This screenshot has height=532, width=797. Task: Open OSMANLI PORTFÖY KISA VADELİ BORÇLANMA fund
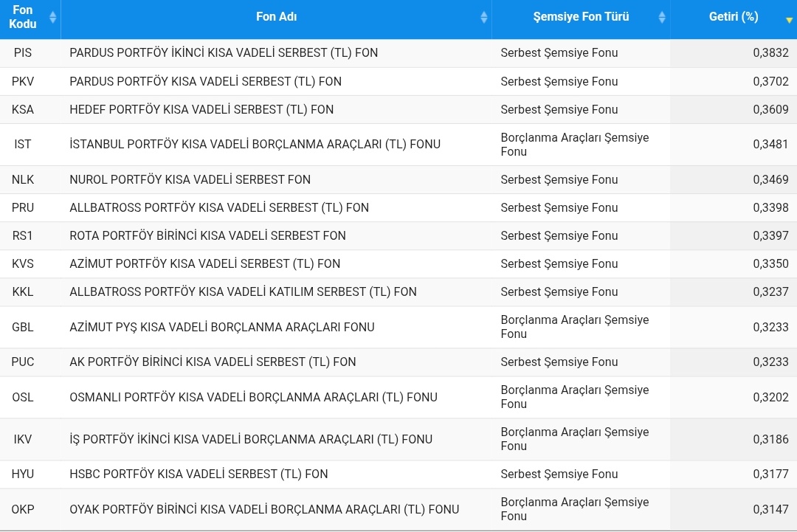(x=254, y=397)
